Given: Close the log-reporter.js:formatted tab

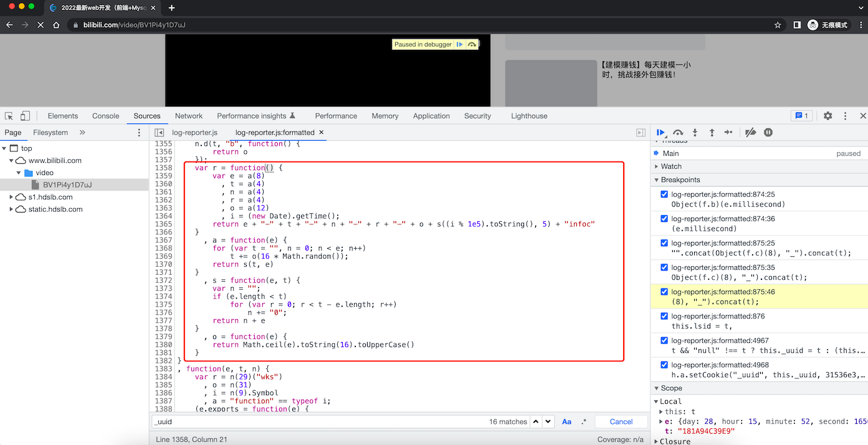Looking at the screenshot, I should click(322, 133).
